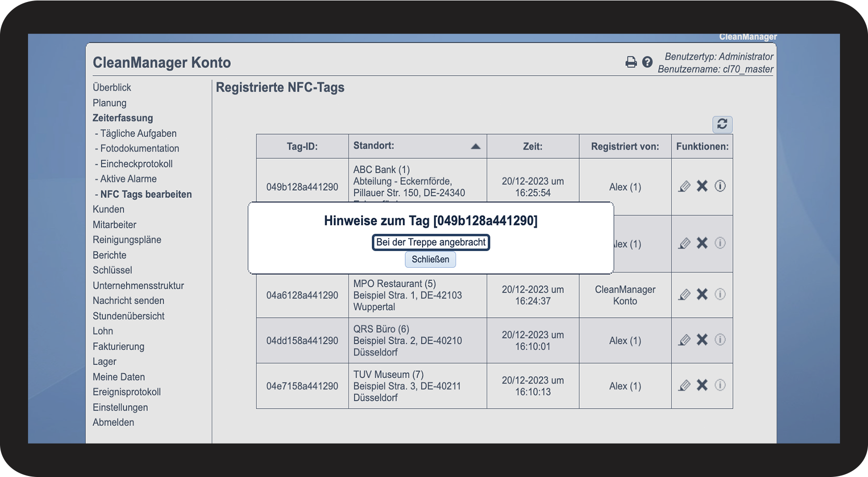This screenshot has height=477, width=868.
Task: Delete tag 04e7158a441290 with the X icon
Action: (x=702, y=385)
